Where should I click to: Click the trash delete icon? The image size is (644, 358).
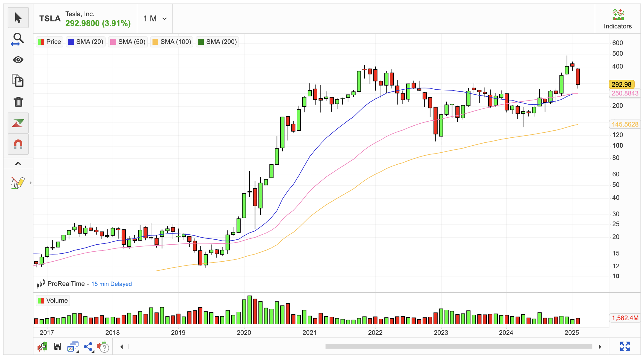click(x=18, y=102)
